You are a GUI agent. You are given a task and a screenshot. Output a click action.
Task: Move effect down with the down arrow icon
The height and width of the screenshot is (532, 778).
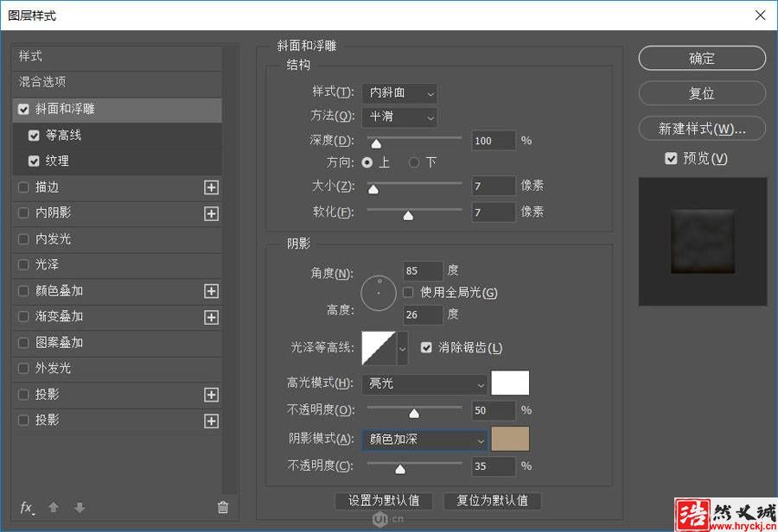[80, 507]
